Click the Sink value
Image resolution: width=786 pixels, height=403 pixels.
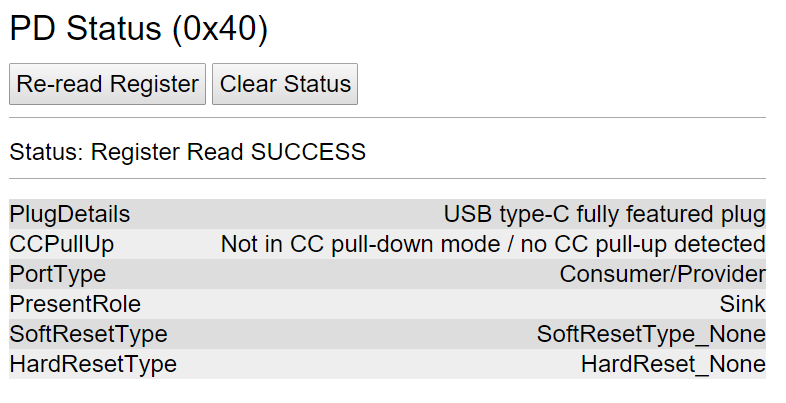coord(742,304)
